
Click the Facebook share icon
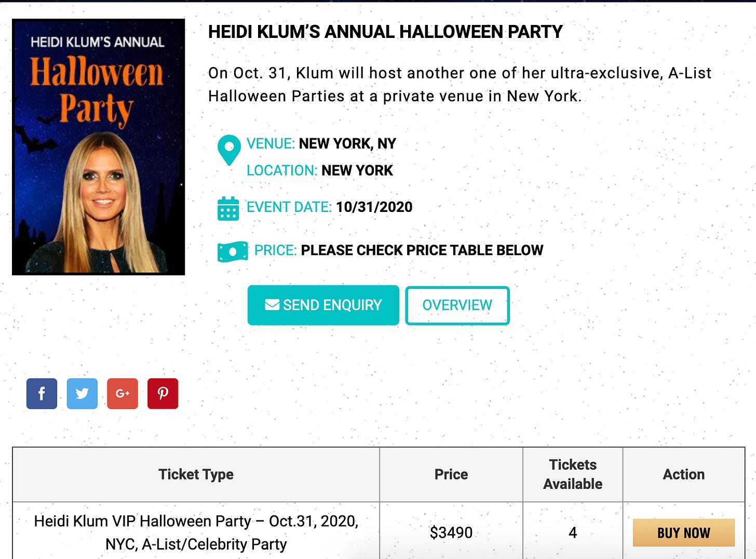[42, 393]
